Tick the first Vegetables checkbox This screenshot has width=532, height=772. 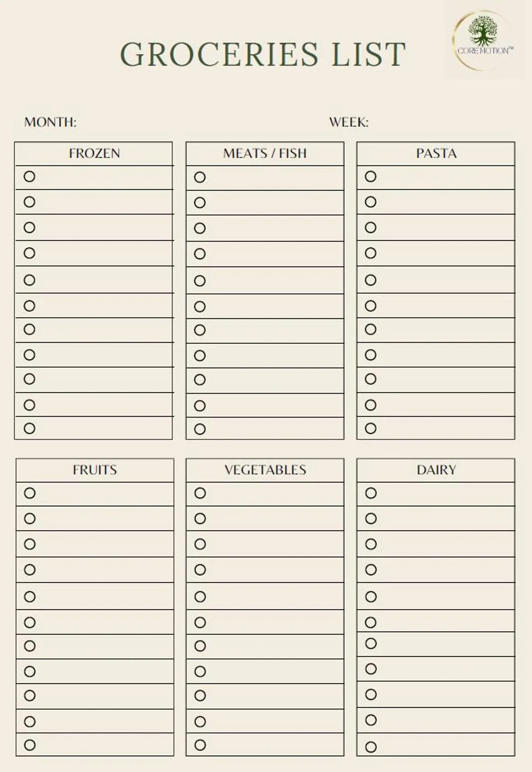point(200,493)
